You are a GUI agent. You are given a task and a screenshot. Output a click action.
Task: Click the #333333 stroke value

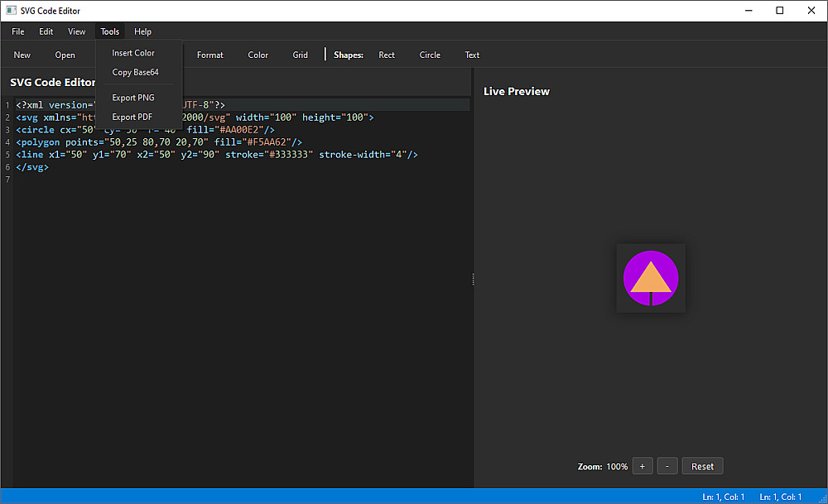point(291,155)
